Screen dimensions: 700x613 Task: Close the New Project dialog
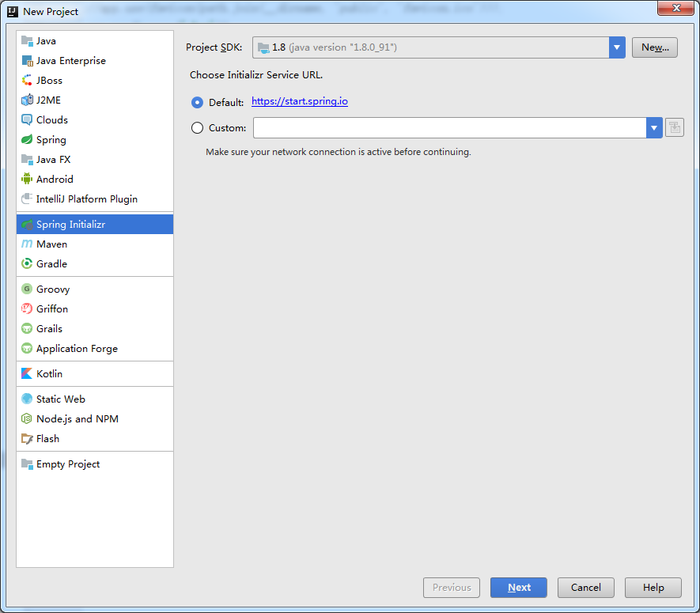(x=675, y=8)
